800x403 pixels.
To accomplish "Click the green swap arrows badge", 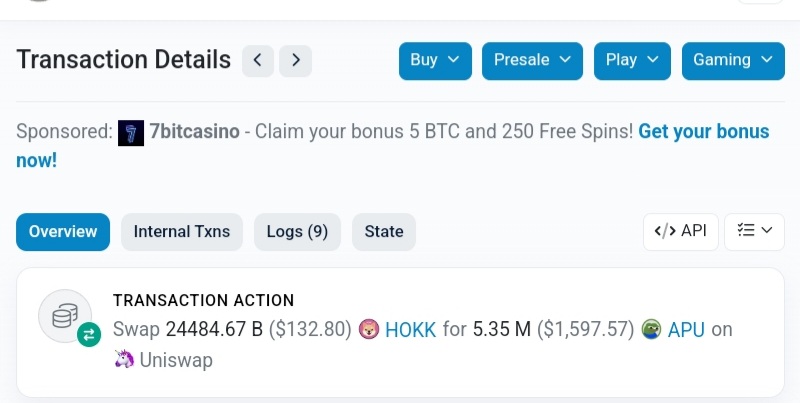I will point(89,335).
